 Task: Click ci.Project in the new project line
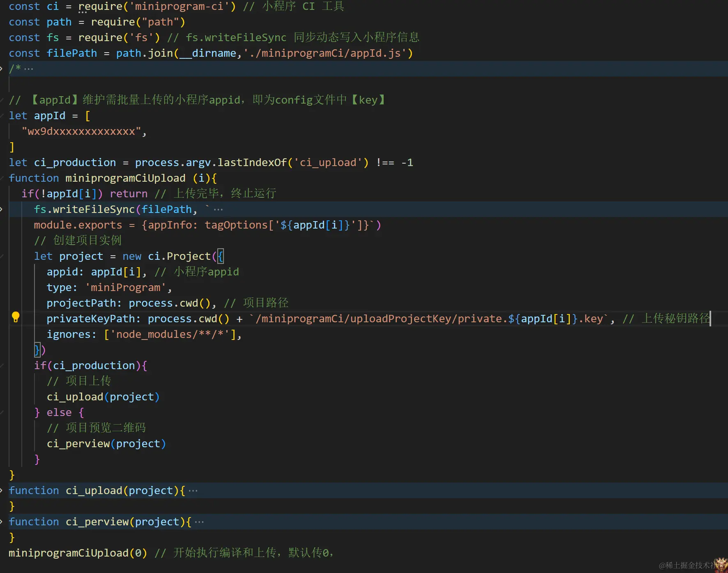click(179, 256)
